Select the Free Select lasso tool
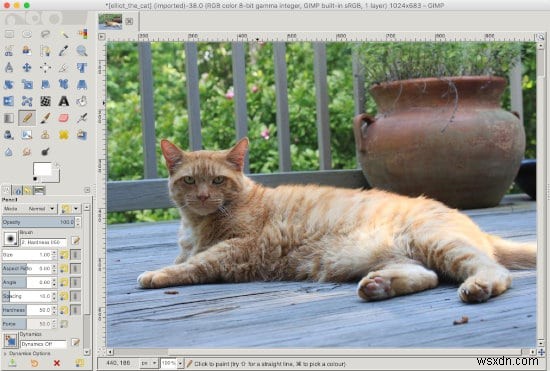 pyautogui.click(x=45, y=34)
